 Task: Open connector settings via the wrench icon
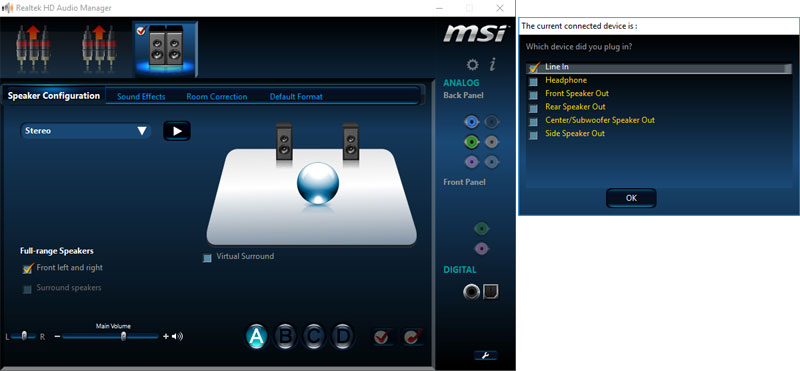coord(485,355)
